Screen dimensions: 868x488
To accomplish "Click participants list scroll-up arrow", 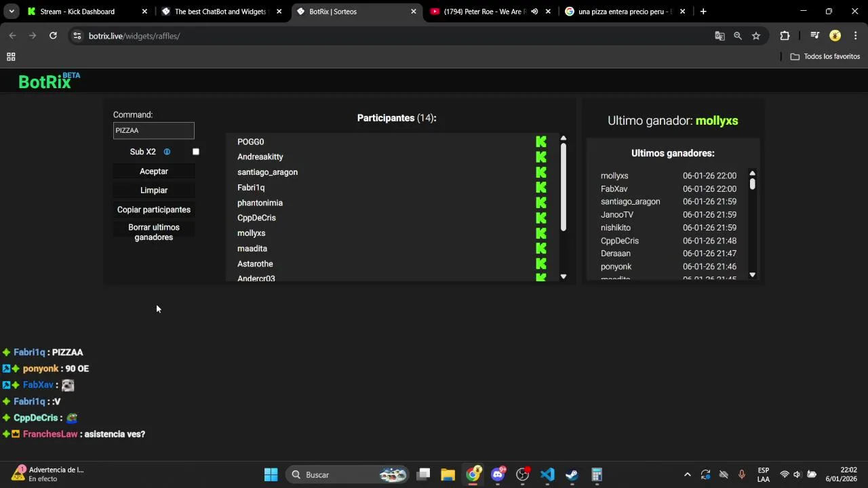I will 563,138.
